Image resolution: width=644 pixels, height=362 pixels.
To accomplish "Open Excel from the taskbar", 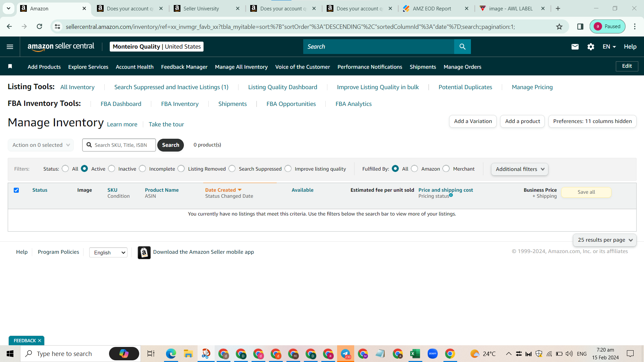I will [415, 354].
